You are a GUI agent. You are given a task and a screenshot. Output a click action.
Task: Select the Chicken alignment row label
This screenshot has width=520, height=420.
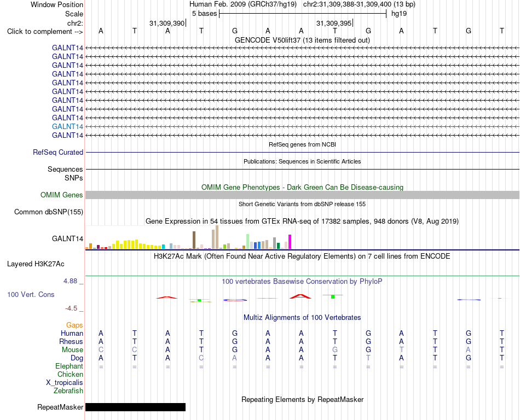(x=70, y=374)
